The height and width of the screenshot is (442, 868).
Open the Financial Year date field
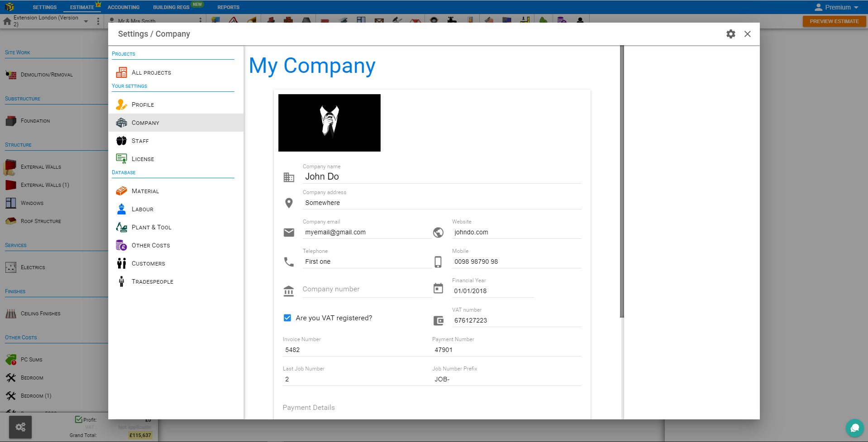pyautogui.click(x=493, y=291)
